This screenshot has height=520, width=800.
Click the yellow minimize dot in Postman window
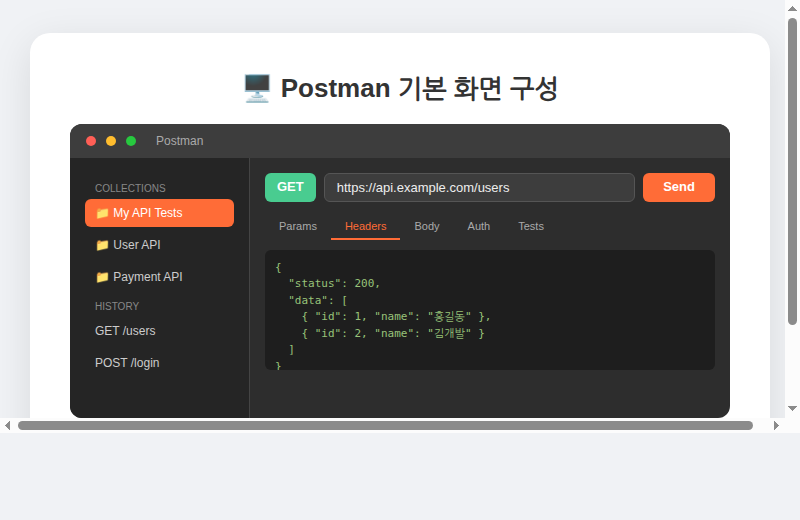point(111,141)
